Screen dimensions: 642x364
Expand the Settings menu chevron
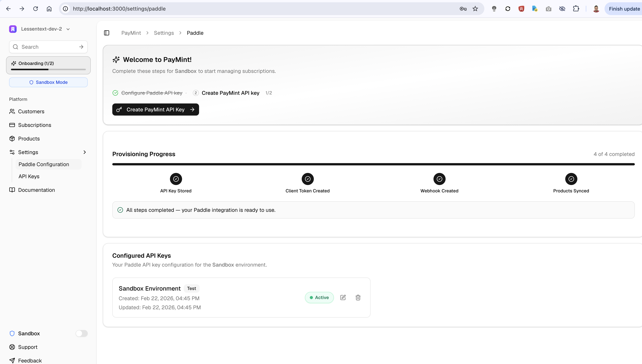tap(85, 152)
